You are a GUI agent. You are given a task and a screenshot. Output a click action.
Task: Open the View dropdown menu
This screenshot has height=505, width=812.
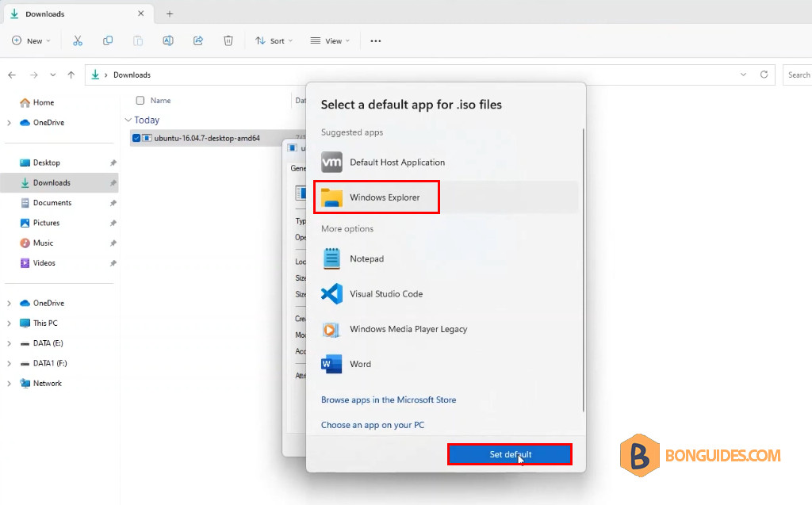click(330, 41)
